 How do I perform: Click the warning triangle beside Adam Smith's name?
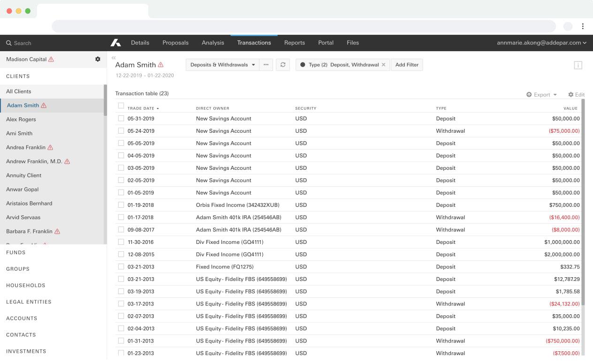click(x=162, y=64)
